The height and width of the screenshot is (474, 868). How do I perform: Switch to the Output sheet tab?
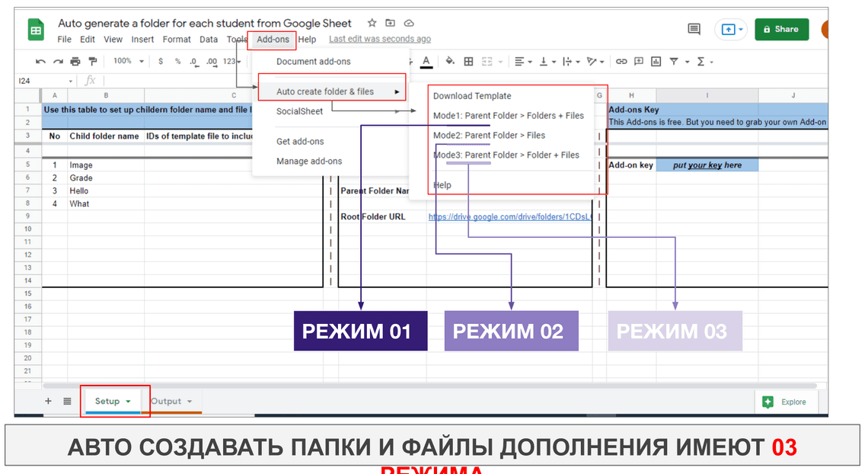tap(166, 402)
